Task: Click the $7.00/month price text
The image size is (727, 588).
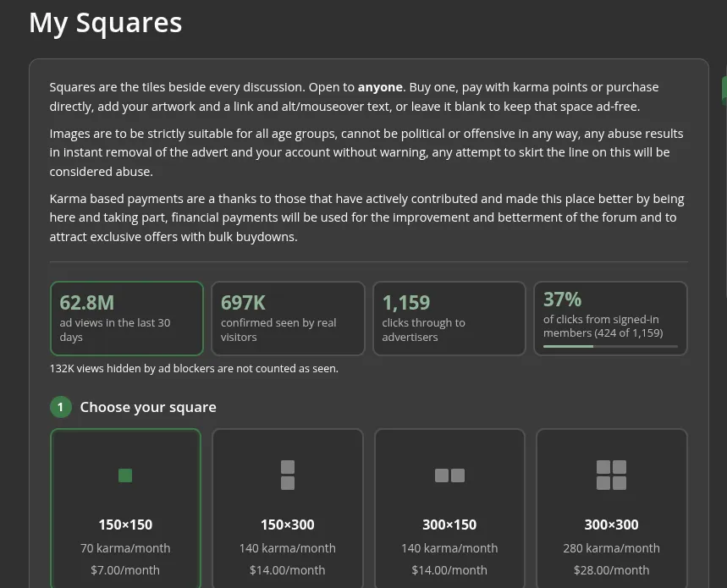Action: point(125,570)
